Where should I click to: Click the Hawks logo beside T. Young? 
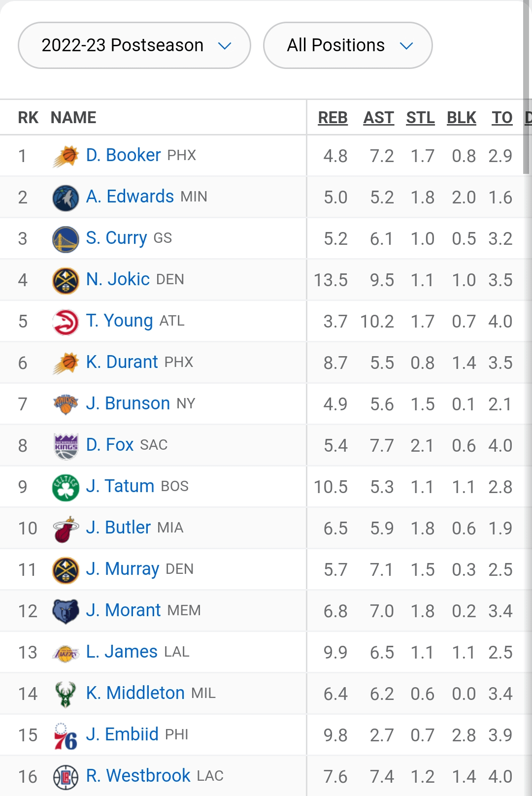[66, 322]
